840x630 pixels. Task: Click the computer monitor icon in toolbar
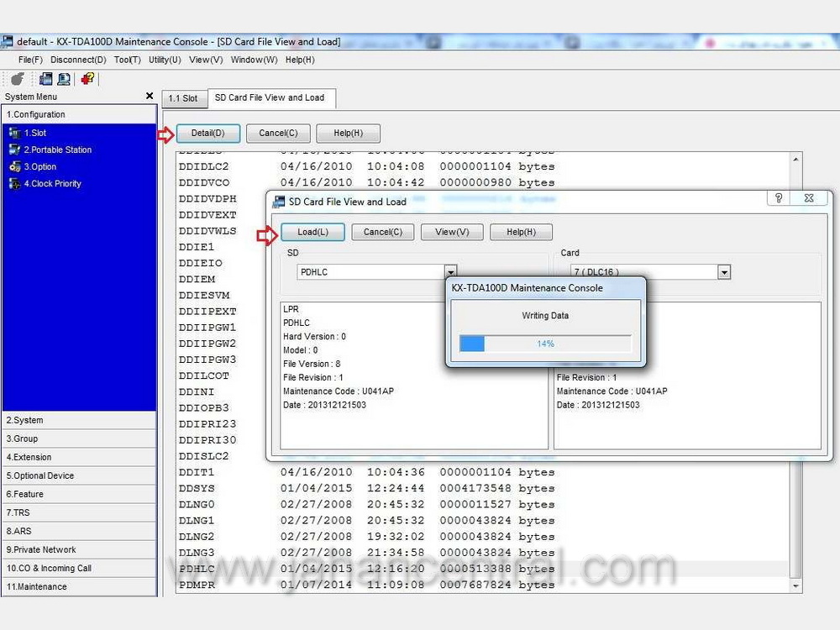[x=63, y=79]
